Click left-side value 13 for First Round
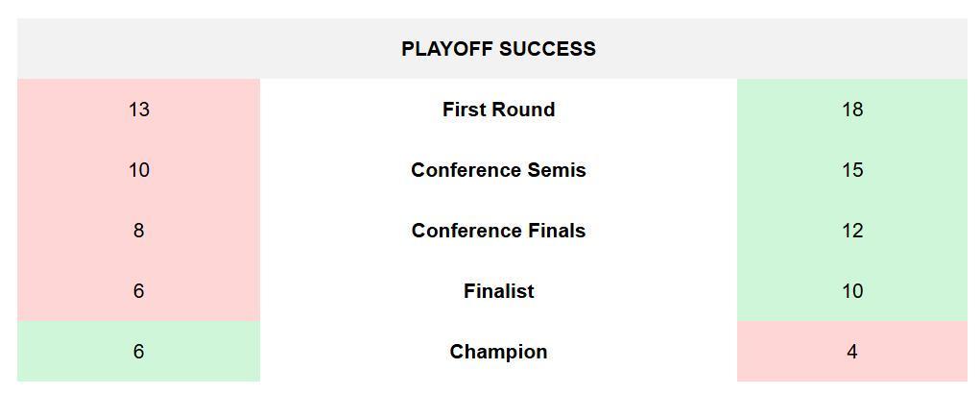 pyautogui.click(x=139, y=110)
